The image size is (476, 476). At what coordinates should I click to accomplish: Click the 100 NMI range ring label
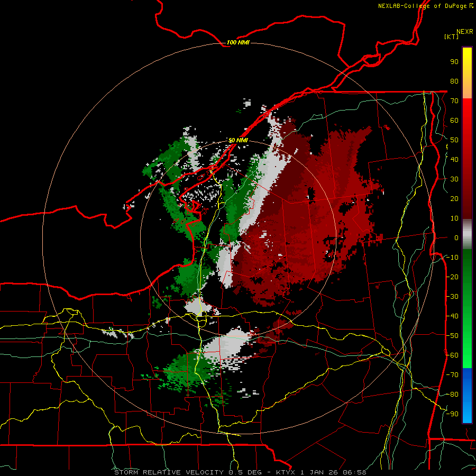coord(238,42)
